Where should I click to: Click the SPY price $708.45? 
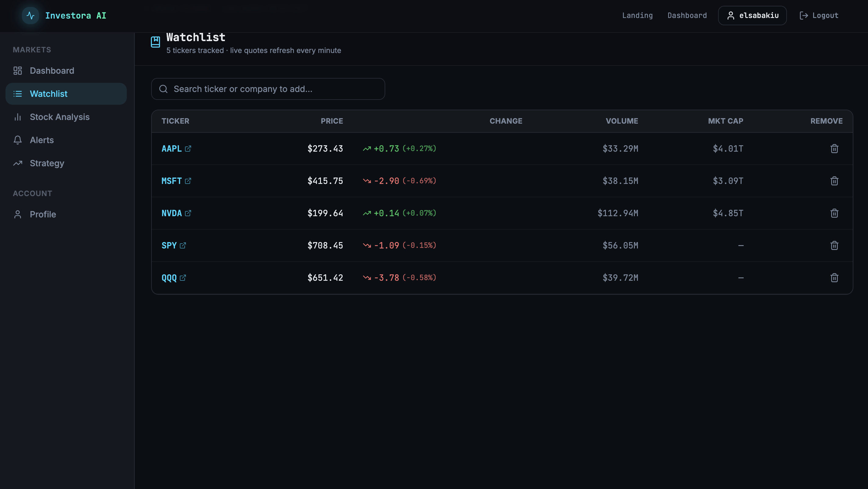325,246
